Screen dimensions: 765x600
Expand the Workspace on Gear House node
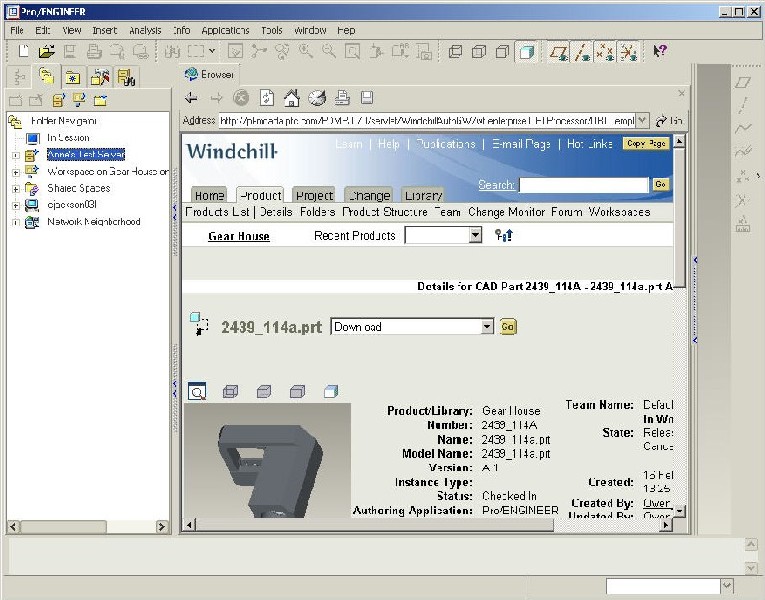pos(16,172)
